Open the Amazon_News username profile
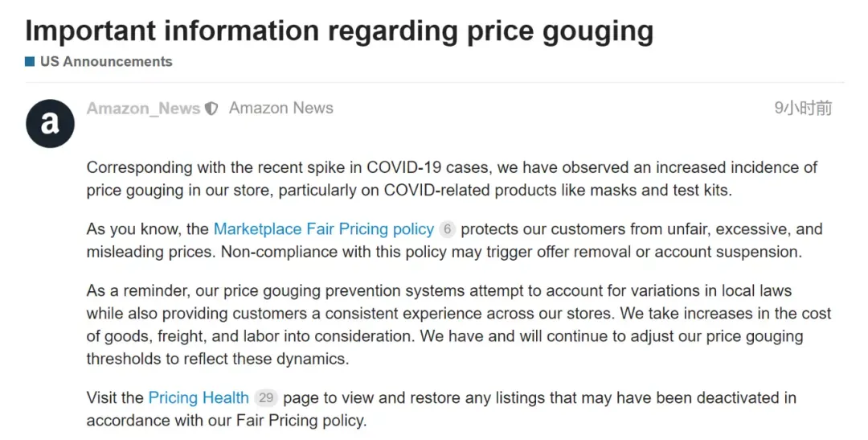This screenshot has width=868, height=440. pos(143,109)
